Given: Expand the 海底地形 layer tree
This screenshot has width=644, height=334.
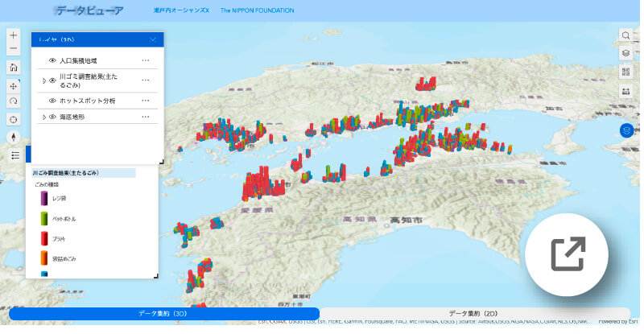Looking at the screenshot, I should pos(43,118).
